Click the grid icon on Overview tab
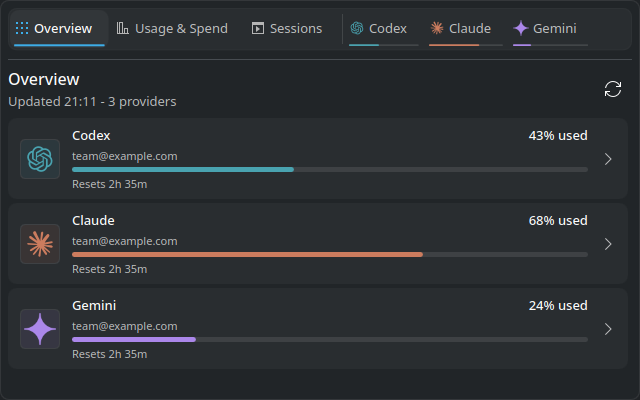 [x=22, y=28]
